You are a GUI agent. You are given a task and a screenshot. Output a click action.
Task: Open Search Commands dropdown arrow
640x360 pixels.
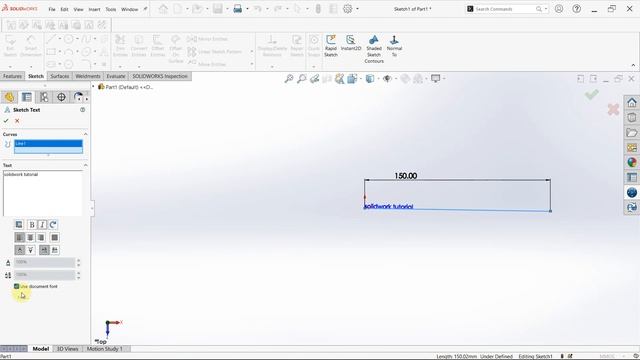click(x=546, y=9)
